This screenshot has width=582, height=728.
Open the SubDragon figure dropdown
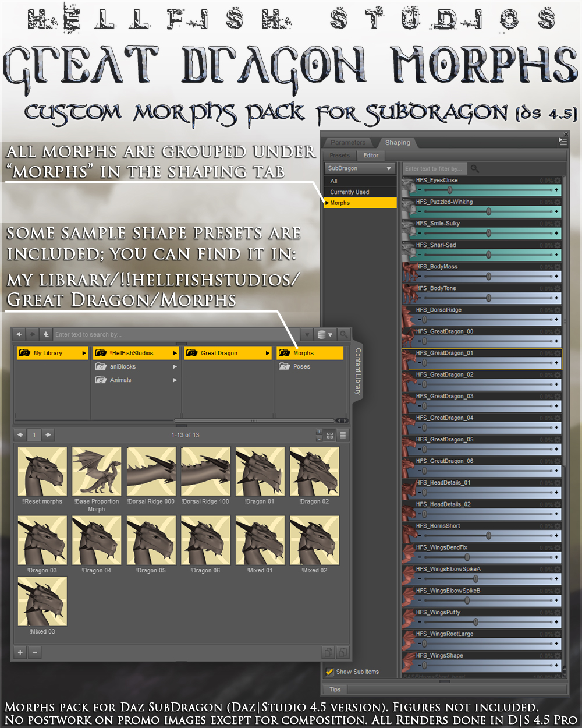pyautogui.click(x=361, y=168)
